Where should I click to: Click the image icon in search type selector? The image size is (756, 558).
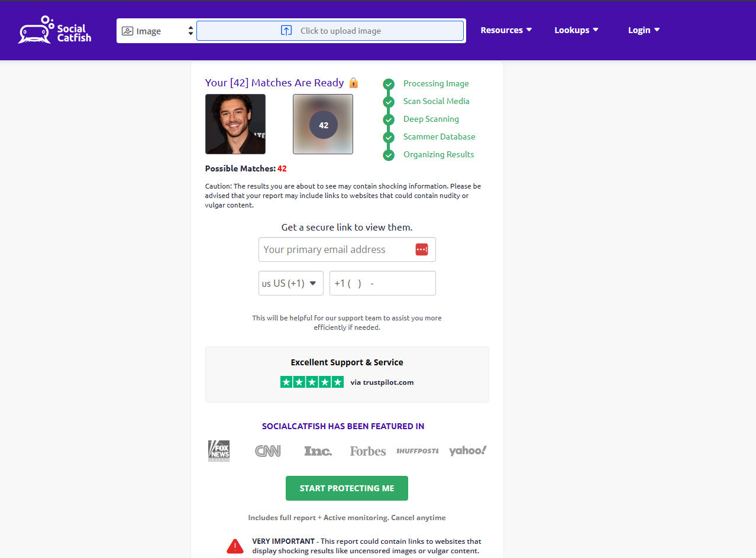tap(127, 31)
